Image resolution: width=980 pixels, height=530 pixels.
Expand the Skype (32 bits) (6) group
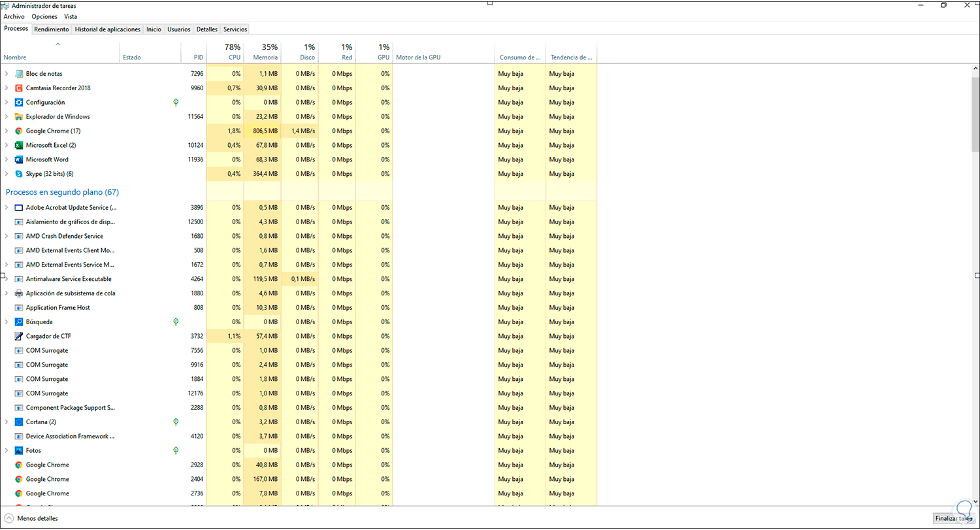[6, 174]
